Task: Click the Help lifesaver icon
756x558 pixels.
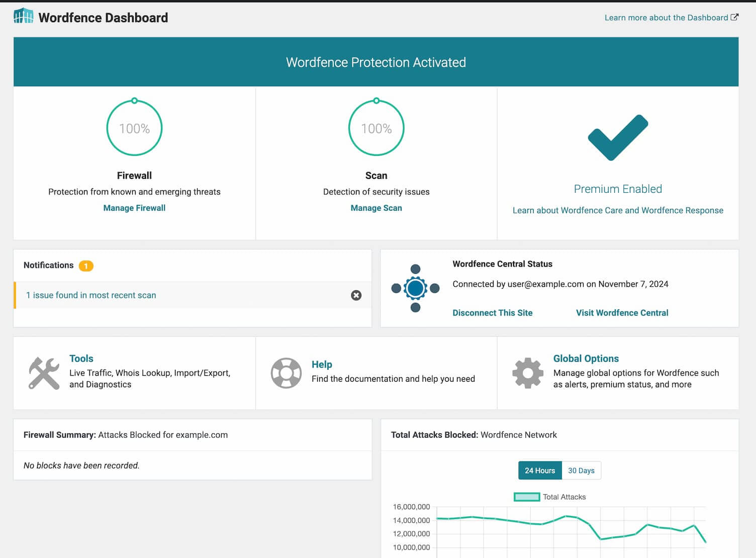Action: pos(286,372)
